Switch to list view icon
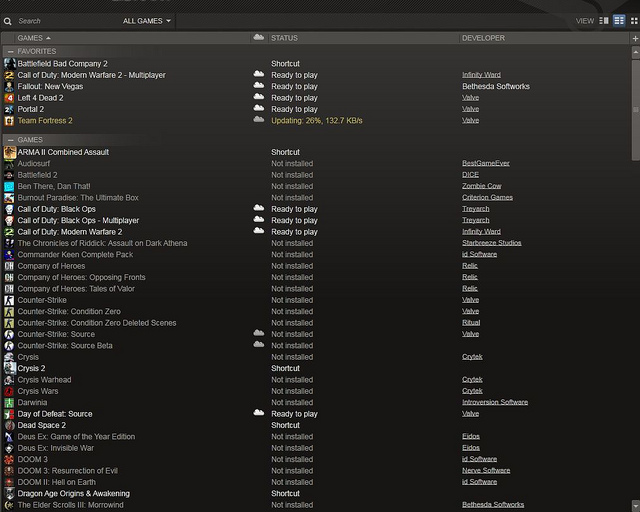Image resolution: width=640 pixels, height=512 pixels. [619, 20]
